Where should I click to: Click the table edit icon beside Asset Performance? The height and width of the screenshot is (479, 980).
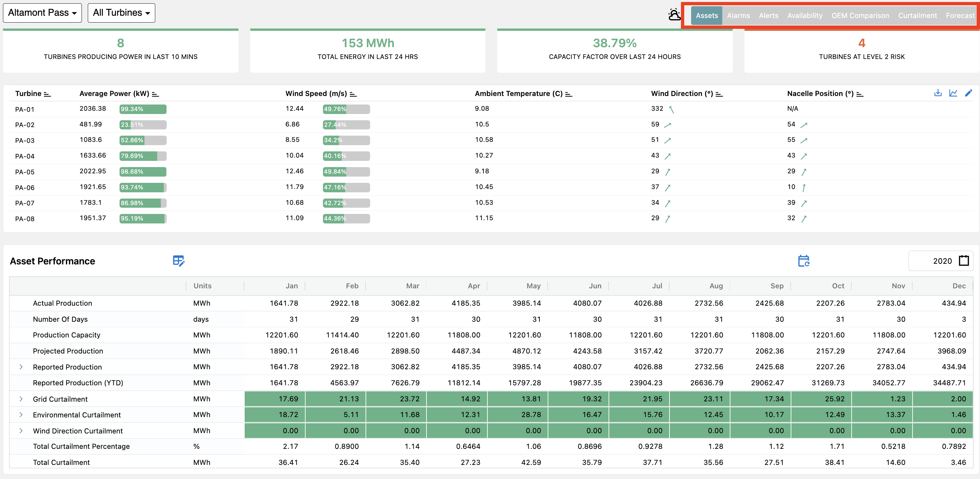(179, 261)
